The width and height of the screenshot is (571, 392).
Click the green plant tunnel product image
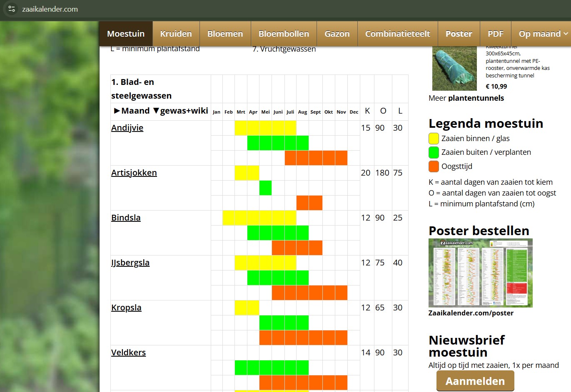tap(454, 68)
